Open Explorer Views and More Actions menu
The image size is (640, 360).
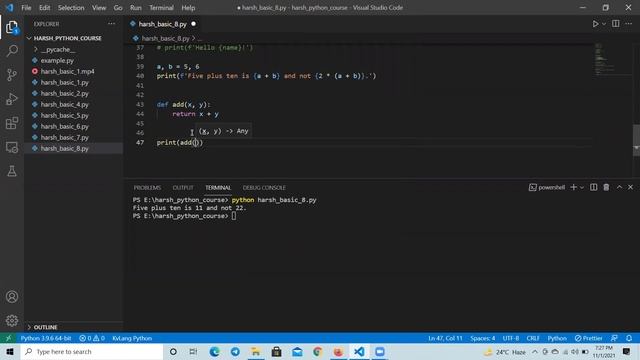111,24
